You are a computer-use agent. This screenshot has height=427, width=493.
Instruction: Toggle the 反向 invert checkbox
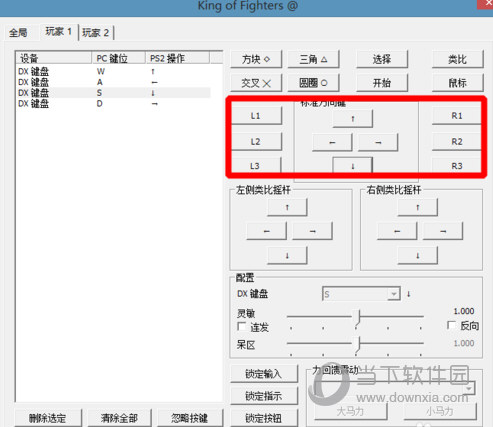(452, 325)
